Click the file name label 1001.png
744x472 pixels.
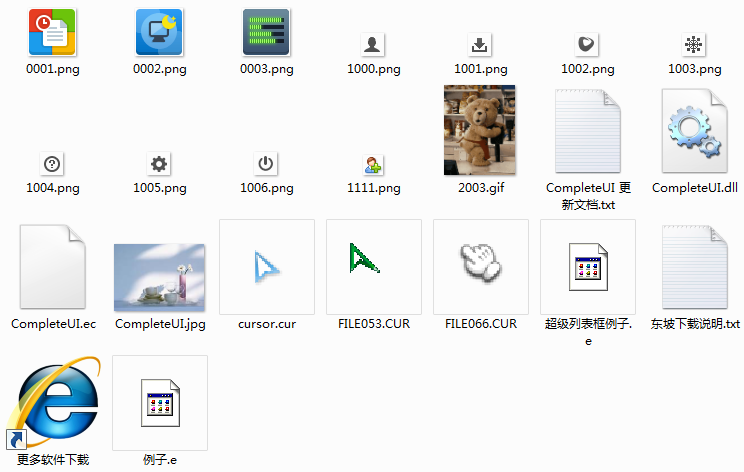tap(481, 69)
